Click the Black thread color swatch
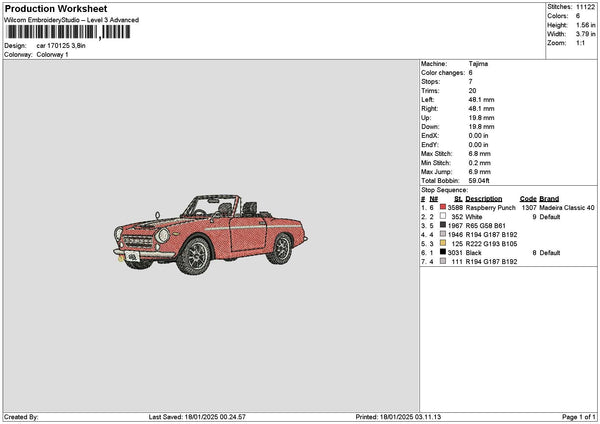This screenshot has height=424, width=600. pyautogui.click(x=441, y=252)
